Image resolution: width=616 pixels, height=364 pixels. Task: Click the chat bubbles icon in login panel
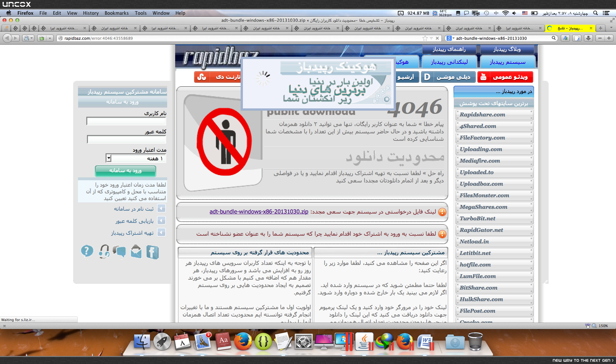pos(119,252)
